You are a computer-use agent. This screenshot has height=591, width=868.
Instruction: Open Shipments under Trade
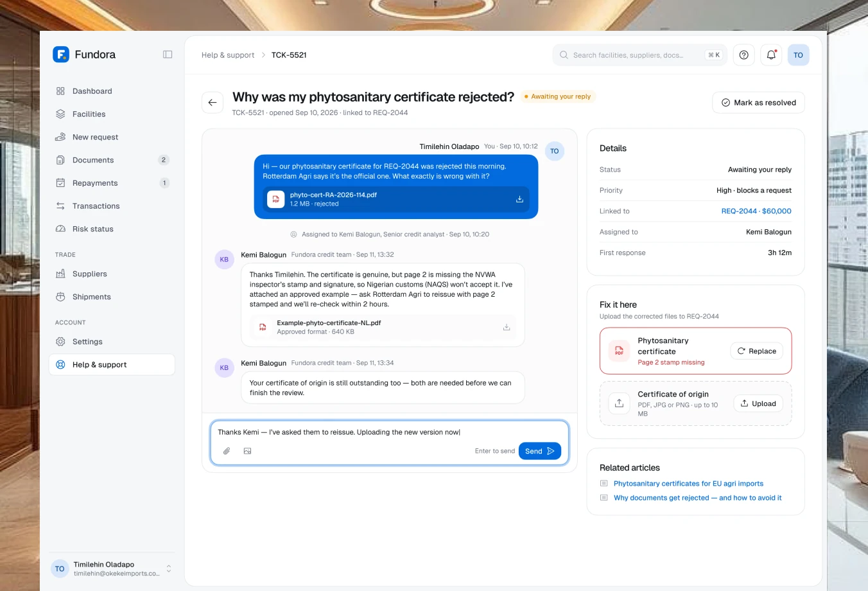(112, 297)
